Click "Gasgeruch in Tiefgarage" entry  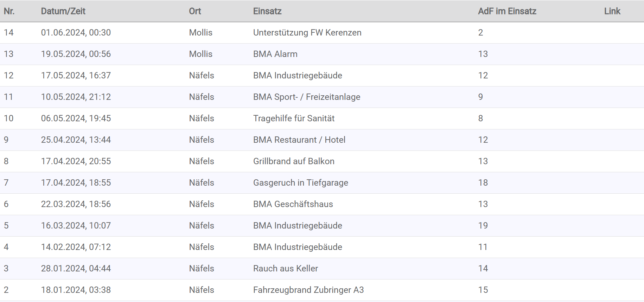point(300,183)
